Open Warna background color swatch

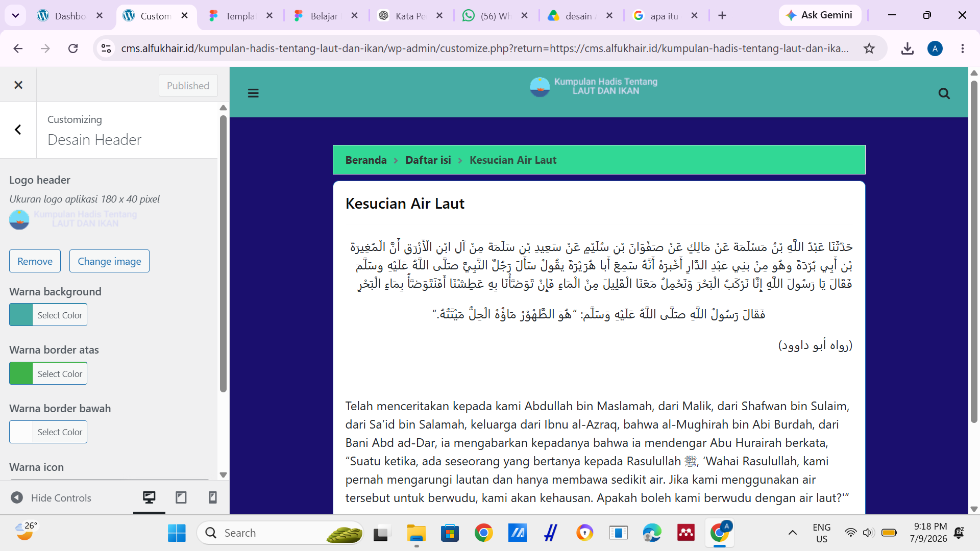21,315
